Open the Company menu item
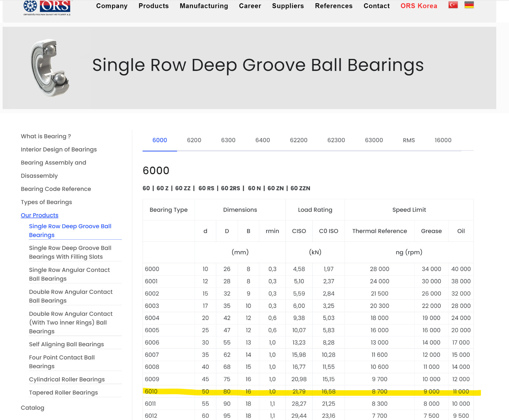The width and height of the screenshot is (509, 420). click(112, 6)
